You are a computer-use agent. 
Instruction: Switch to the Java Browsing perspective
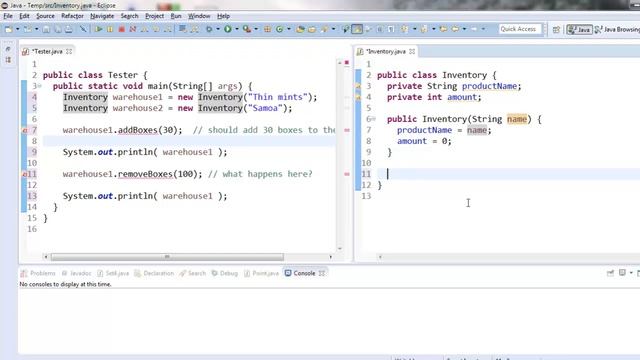click(617, 29)
